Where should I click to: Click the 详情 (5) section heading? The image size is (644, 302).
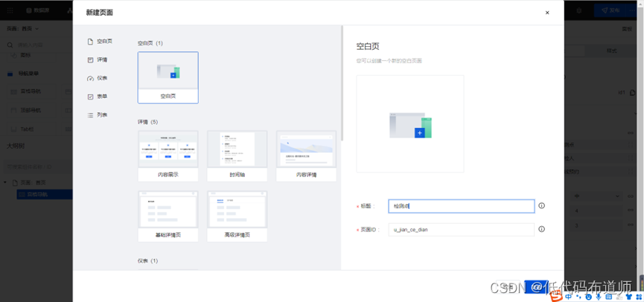[x=148, y=122]
